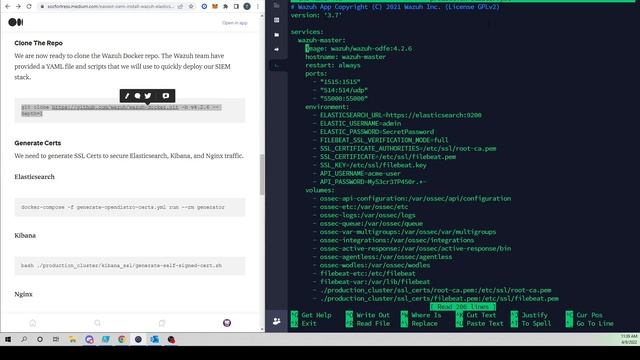Click the share page icon in address bar

pos(180,7)
